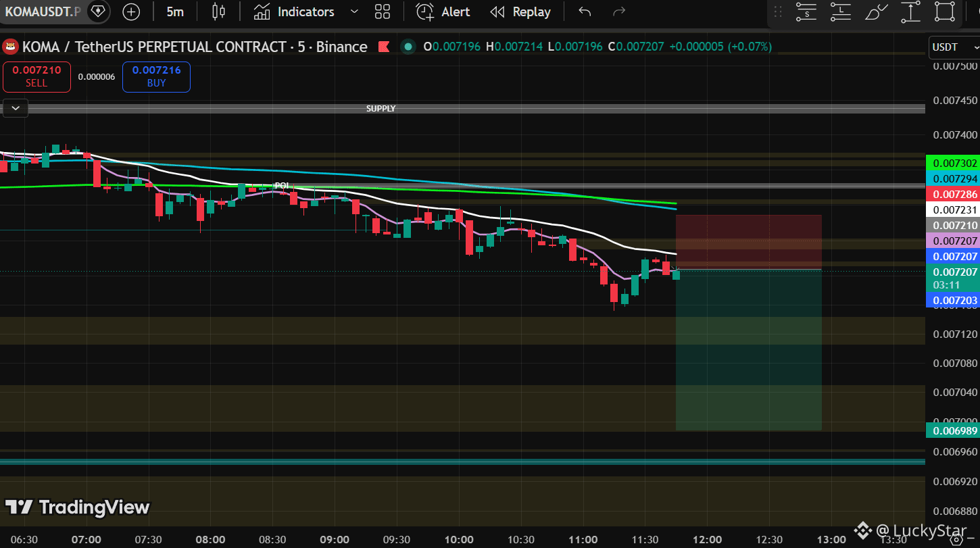This screenshot has height=548, width=980.
Task: Open the layout grid selector
Action: (383, 11)
